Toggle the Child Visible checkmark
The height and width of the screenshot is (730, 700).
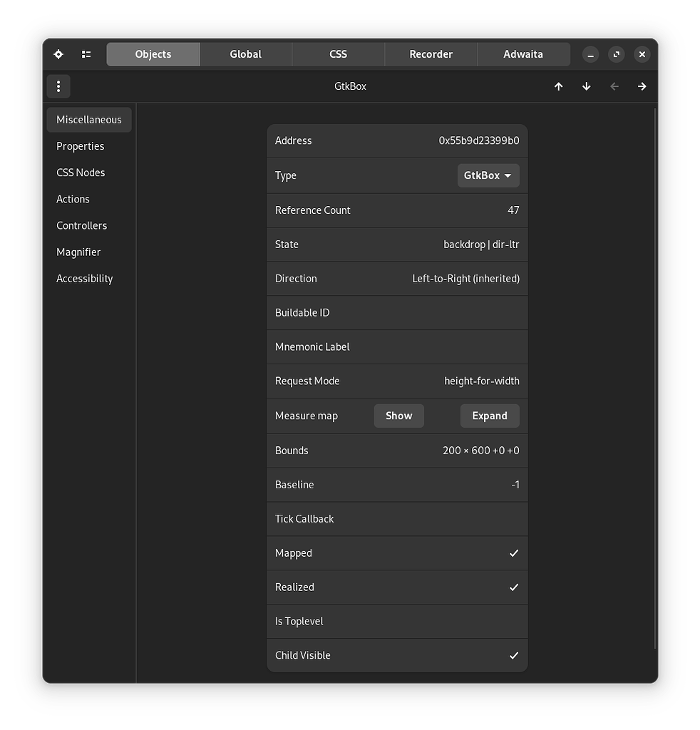[x=514, y=655]
